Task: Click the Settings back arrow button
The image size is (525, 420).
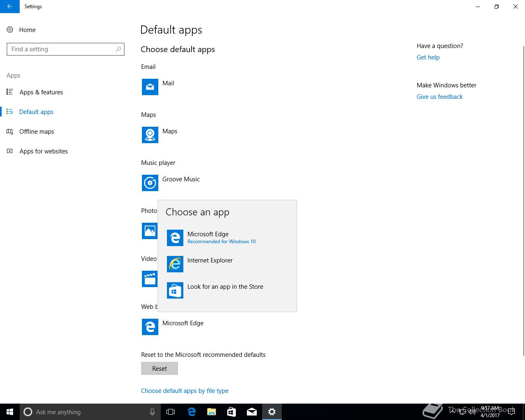Action: [10, 7]
